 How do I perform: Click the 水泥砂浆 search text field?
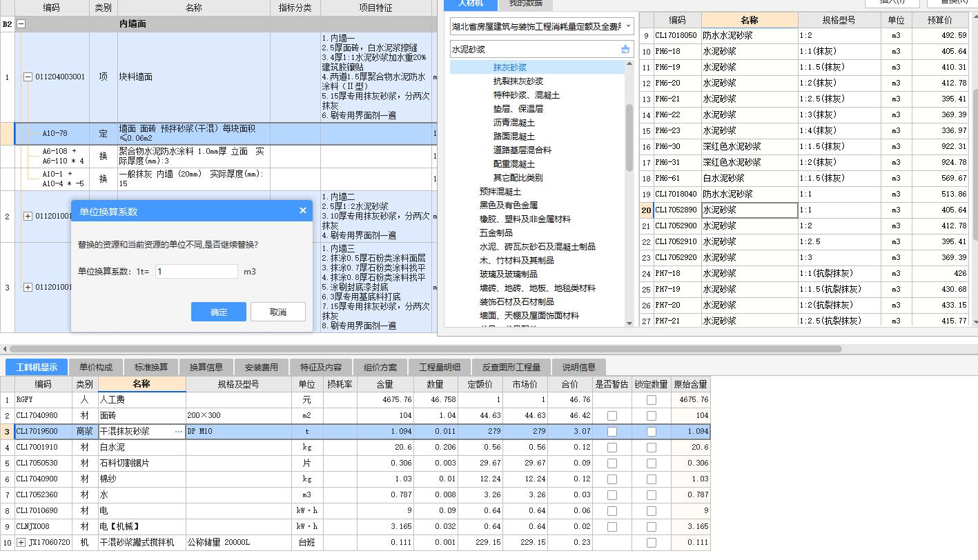pos(535,50)
